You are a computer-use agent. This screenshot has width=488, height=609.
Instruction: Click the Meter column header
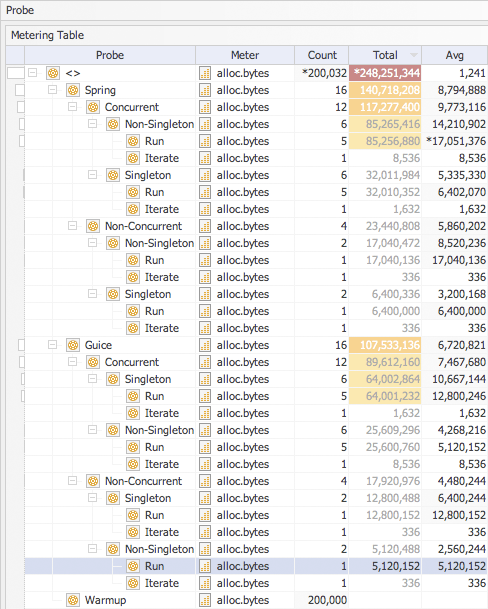[x=245, y=55]
